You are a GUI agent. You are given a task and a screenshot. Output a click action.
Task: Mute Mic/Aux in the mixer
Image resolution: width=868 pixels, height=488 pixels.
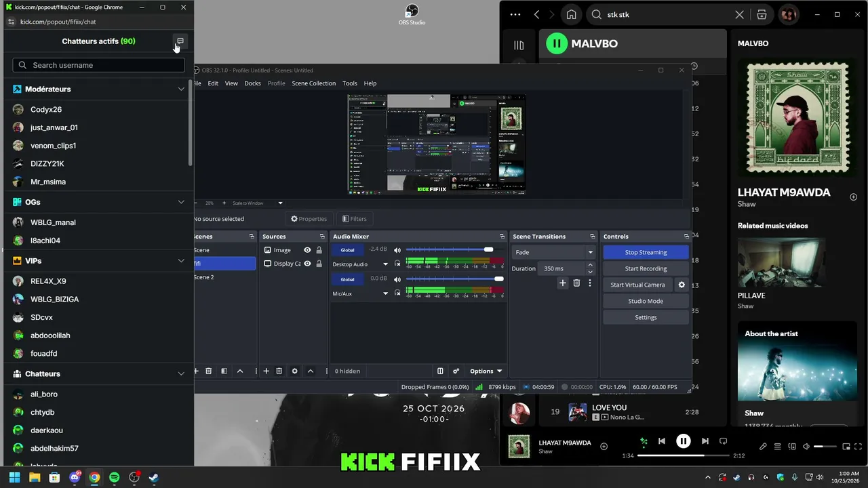click(397, 279)
